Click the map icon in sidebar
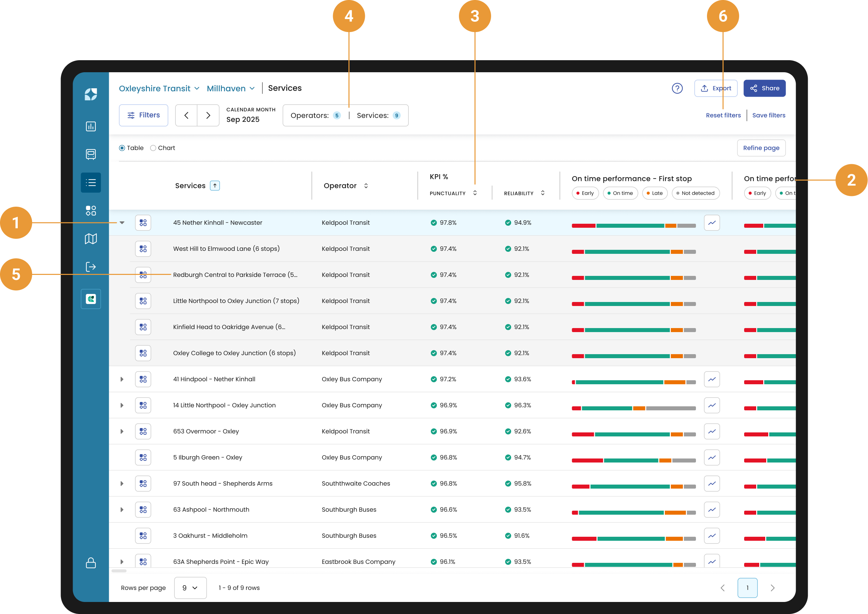The image size is (868, 614). (91, 238)
